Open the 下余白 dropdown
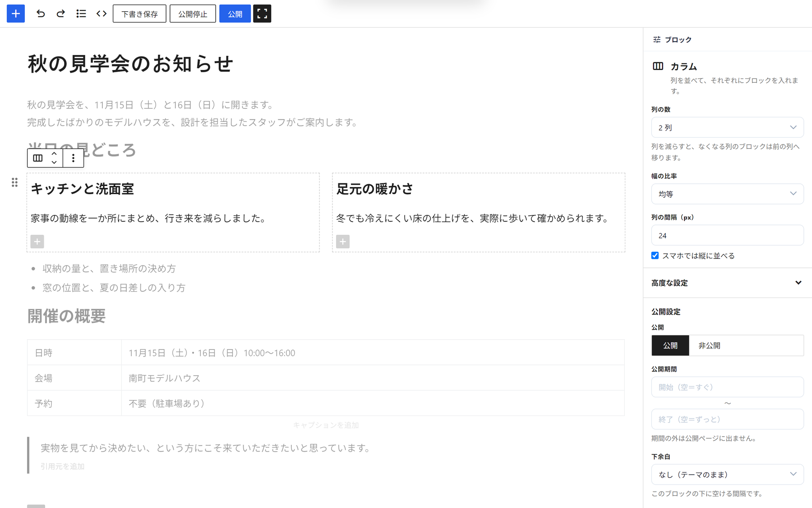The height and width of the screenshot is (508, 812). [x=728, y=475]
